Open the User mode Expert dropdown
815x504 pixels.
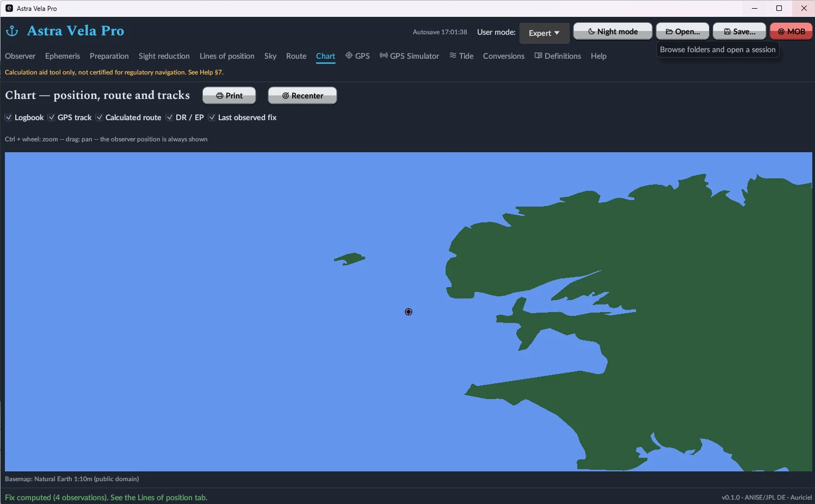(x=544, y=33)
